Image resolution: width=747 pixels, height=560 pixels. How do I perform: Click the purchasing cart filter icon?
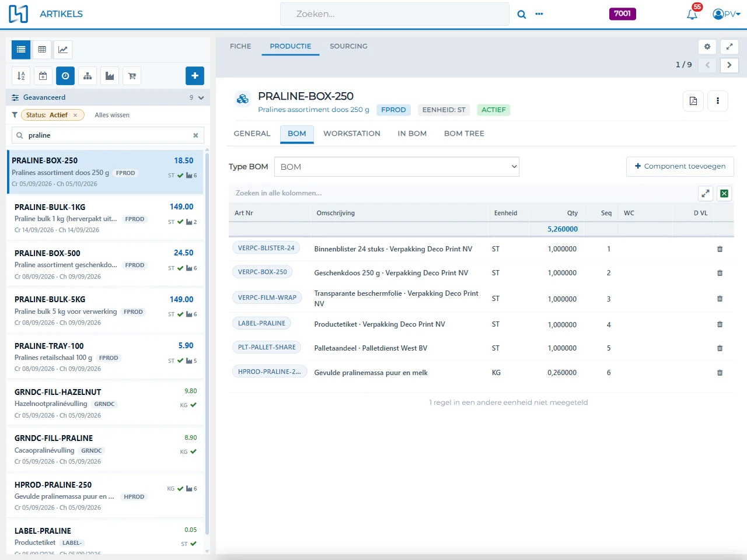[x=132, y=76]
